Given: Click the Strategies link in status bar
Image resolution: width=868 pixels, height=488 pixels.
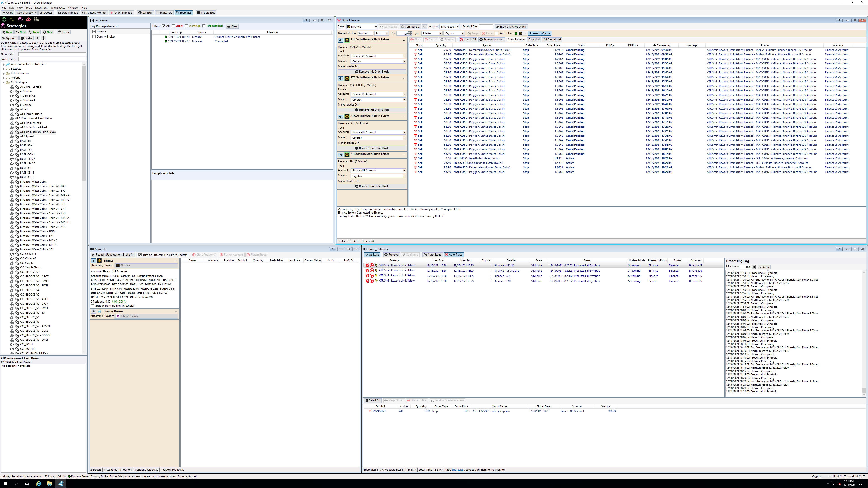Looking at the screenshot, I should click(x=457, y=469).
